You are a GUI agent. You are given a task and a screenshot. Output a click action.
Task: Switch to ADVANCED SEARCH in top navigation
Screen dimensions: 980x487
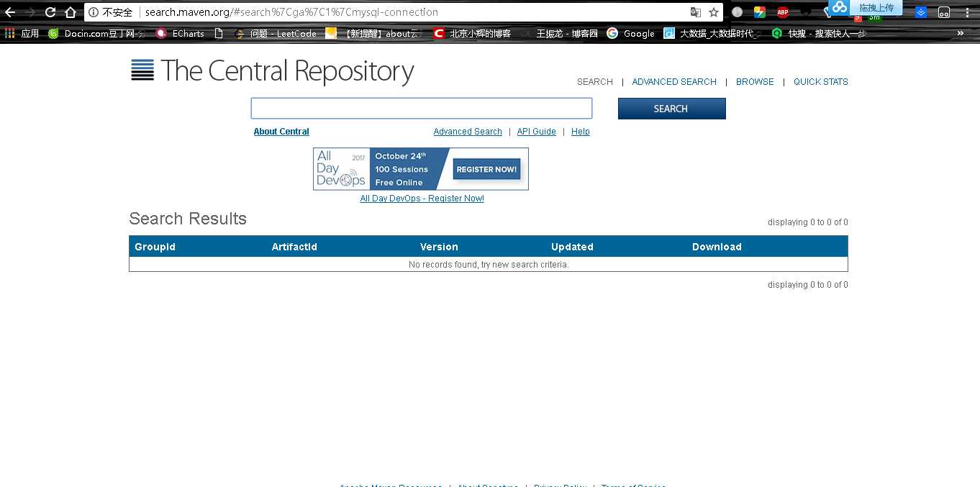tap(673, 82)
